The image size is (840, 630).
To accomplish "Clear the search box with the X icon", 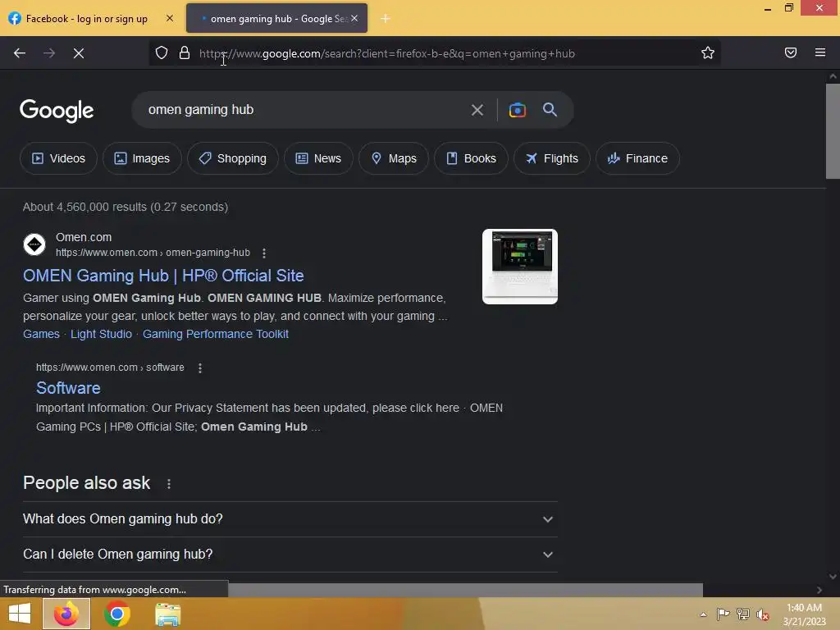I will pyautogui.click(x=477, y=110).
